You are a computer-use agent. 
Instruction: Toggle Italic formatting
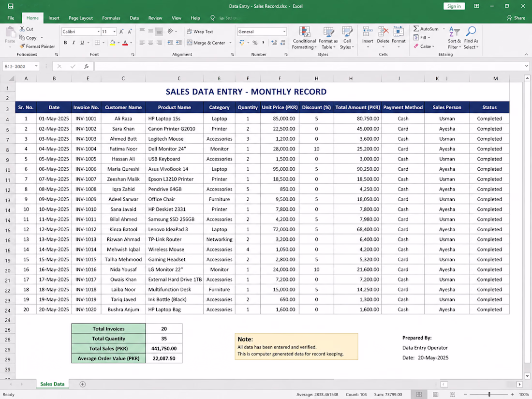tap(74, 43)
